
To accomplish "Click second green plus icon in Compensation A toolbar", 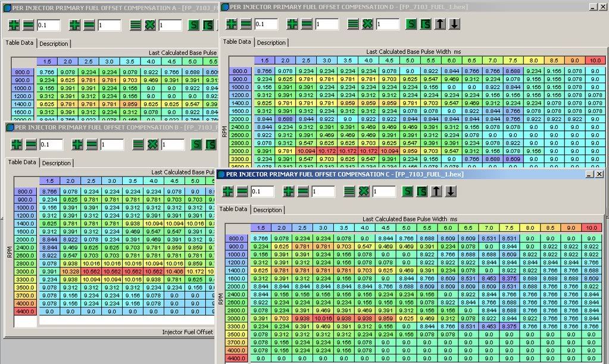I will (74, 25).
